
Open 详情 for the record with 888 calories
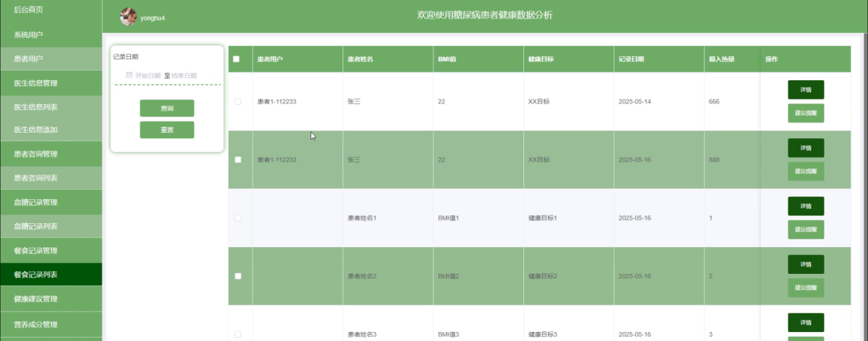pyautogui.click(x=806, y=148)
